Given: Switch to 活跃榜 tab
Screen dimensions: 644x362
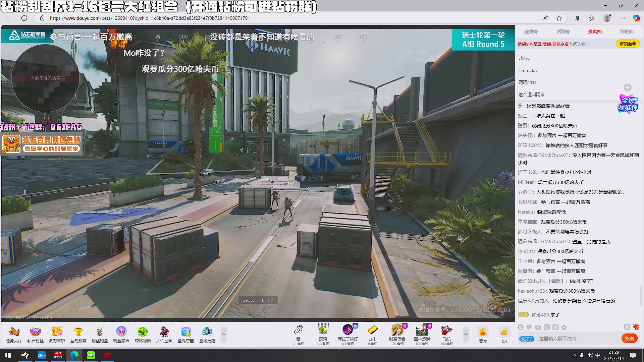Looking at the screenshot, I should 563,32.
